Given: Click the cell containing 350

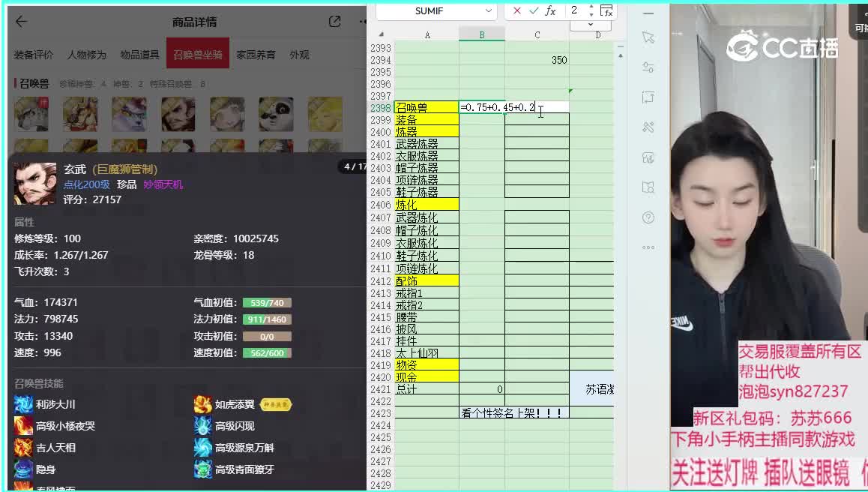Looking at the screenshot, I should 537,60.
